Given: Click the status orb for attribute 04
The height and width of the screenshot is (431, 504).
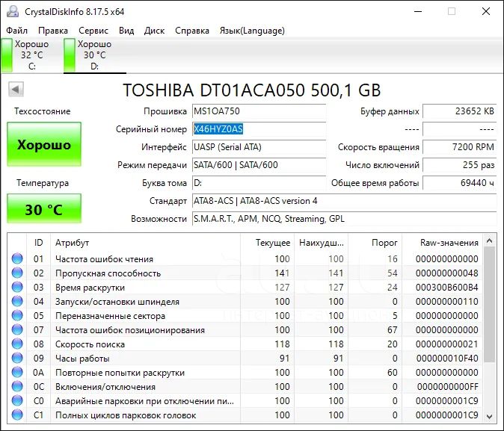Looking at the screenshot, I should (17, 301).
